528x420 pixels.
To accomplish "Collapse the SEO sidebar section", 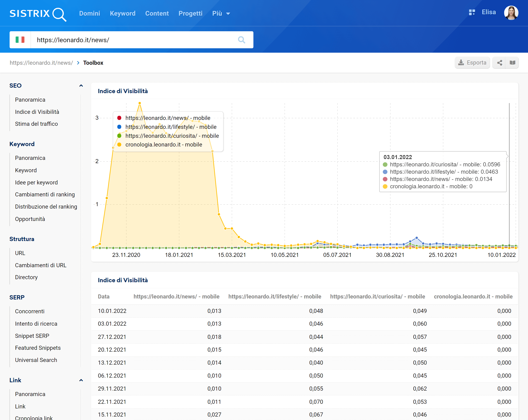I will pyautogui.click(x=81, y=86).
